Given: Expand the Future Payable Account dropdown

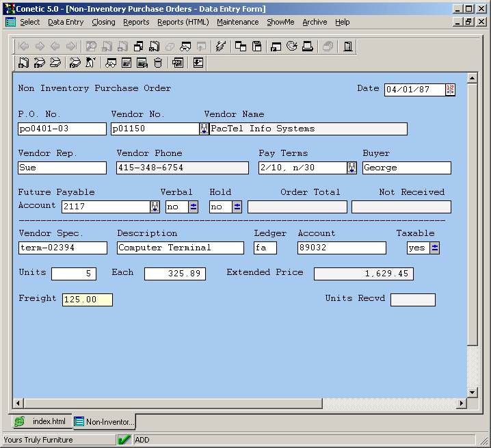Looking at the screenshot, I should 155,207.
